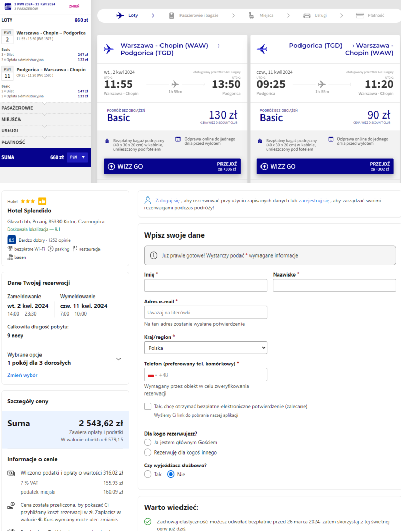Open the USŁUGI section in sidebar
401x532 pixels.
[x=46, y=131]
